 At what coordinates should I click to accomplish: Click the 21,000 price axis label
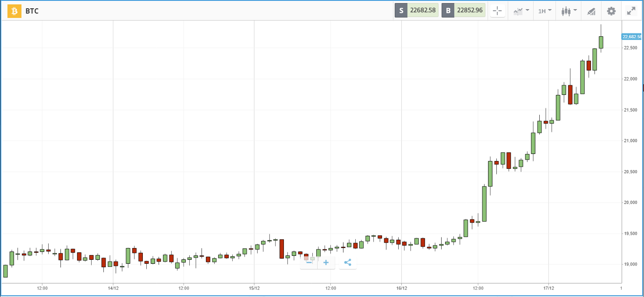coord(630,140)
